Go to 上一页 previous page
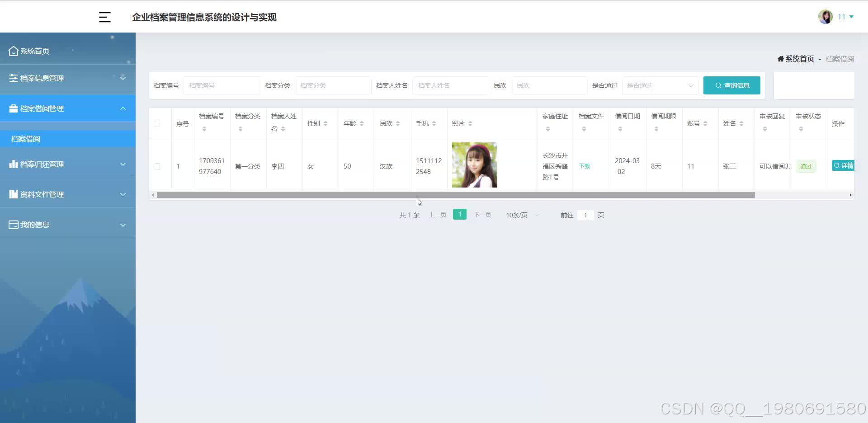868x423 pixels. (x=437, y=215)
